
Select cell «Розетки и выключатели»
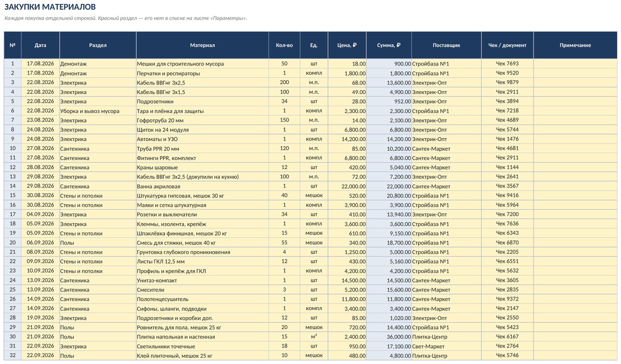tap(202, 214)
